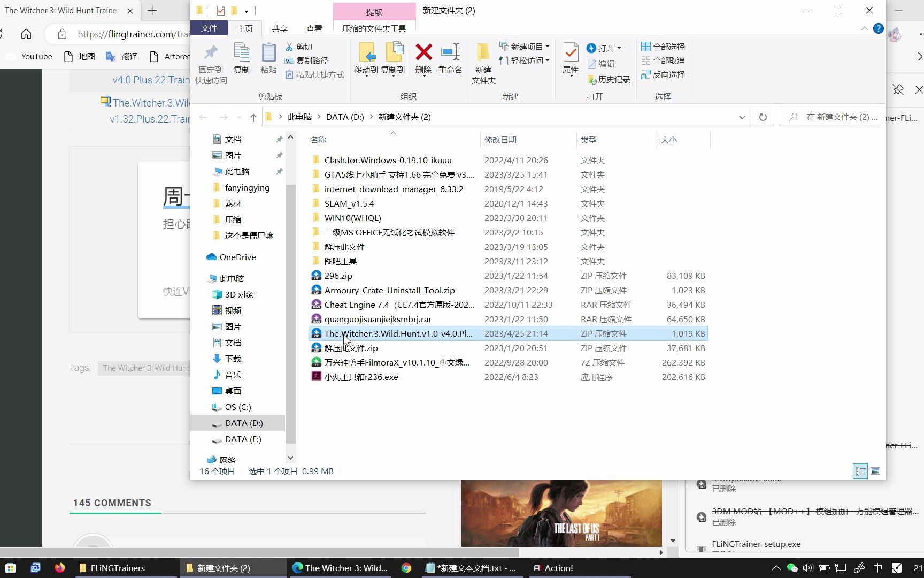Open a new browser tab with plus
The image size is (924, 578).
click(x=152, y=11)
